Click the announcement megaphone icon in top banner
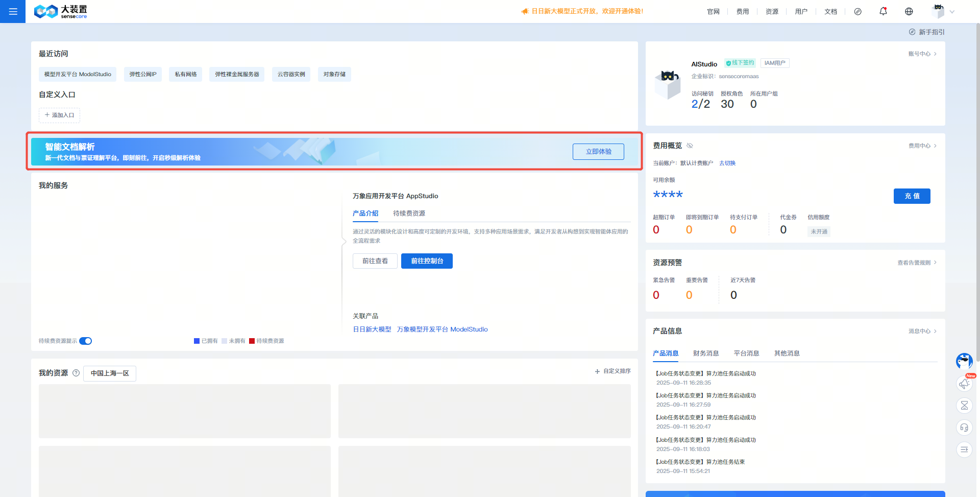The width and height of the screenshot is (980, 497). (x=525, y=11)
